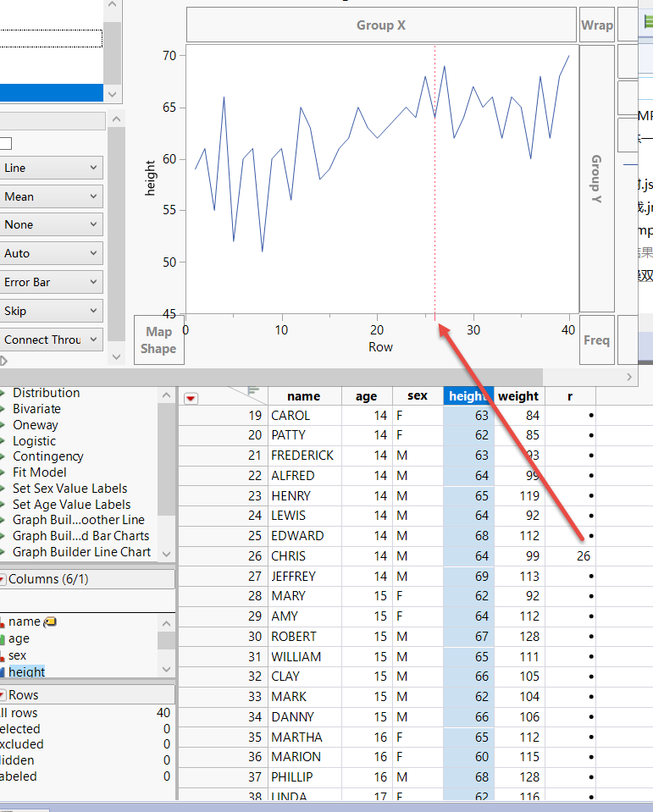Select the r column header

570,396
